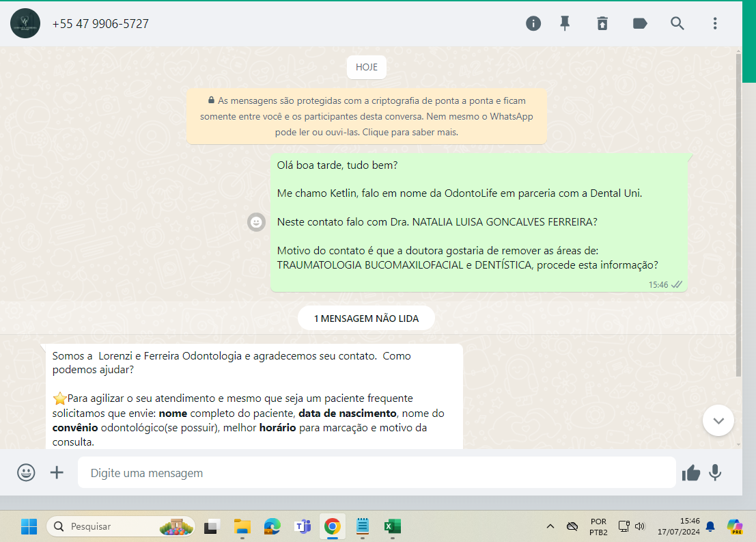Start voice recording with microphone icon
Screen dimensions: 756x542
tap(715, 472)
